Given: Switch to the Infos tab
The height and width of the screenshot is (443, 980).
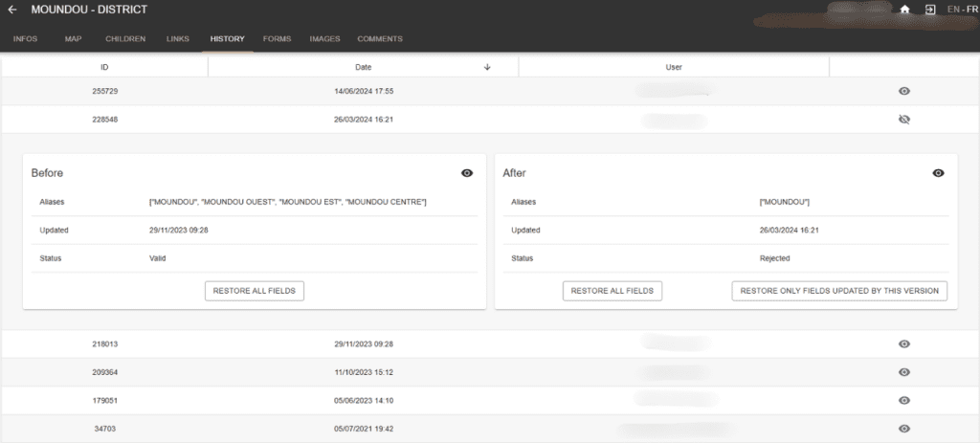Looking at the screenshot, I should point(25,39).
